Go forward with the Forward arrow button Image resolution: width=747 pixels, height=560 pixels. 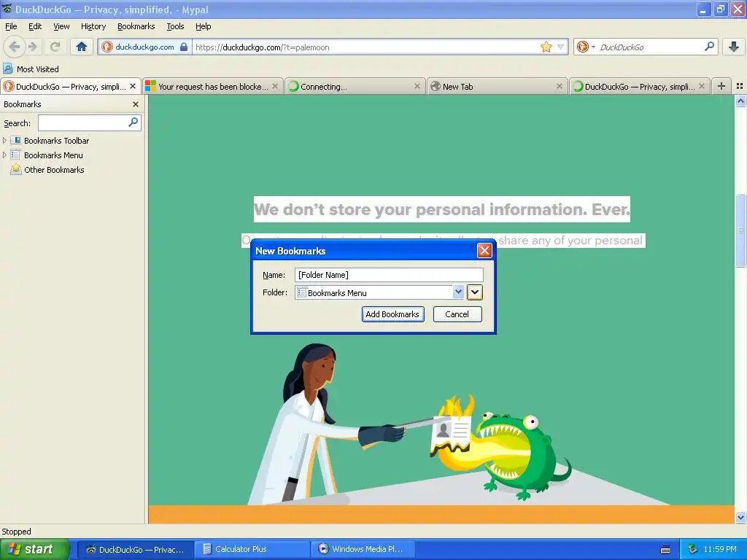coord(33,47)
